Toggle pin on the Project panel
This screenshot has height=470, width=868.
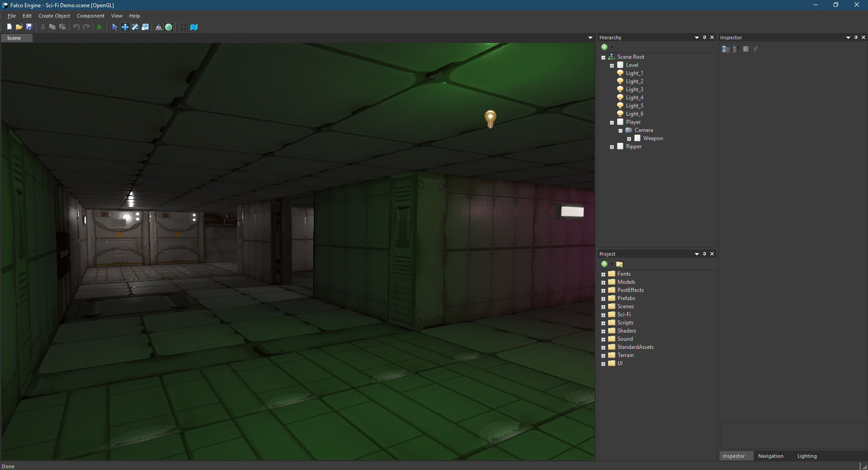click(x=704, y=254)
